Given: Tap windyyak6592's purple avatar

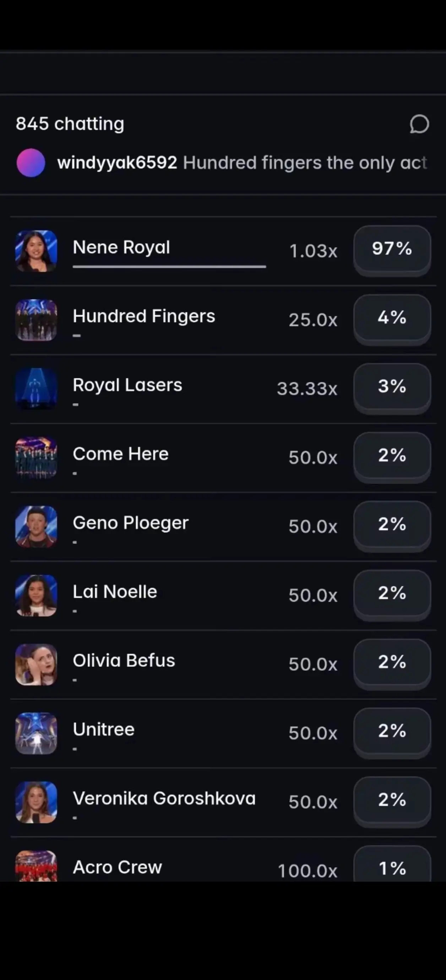Looking at the screenshot, I should pyautogui.click(x=31, y=163).
